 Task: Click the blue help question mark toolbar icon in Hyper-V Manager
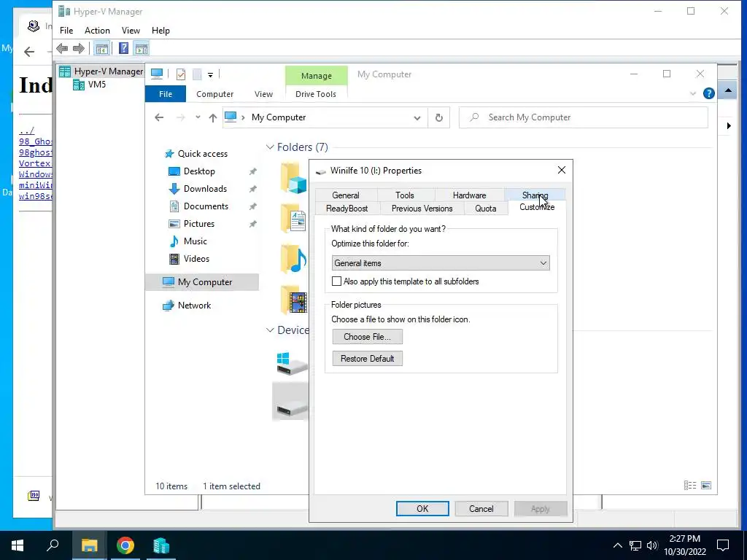tap(123, 48)
